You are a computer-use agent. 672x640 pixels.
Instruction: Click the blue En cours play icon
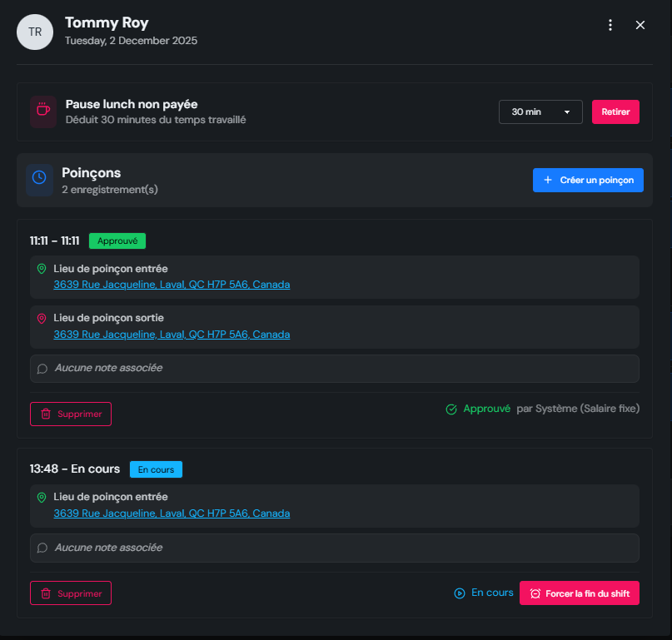tap(459, 593)
